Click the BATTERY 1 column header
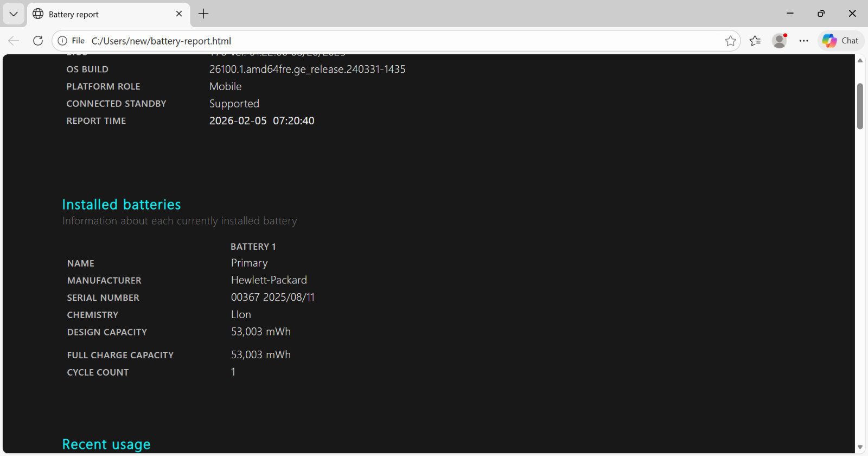868x456 pixels. coord(253,246)
